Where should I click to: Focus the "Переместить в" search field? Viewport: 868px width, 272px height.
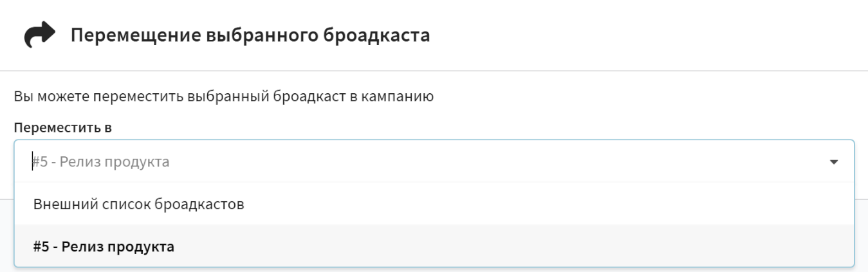[x=386, y=162]
